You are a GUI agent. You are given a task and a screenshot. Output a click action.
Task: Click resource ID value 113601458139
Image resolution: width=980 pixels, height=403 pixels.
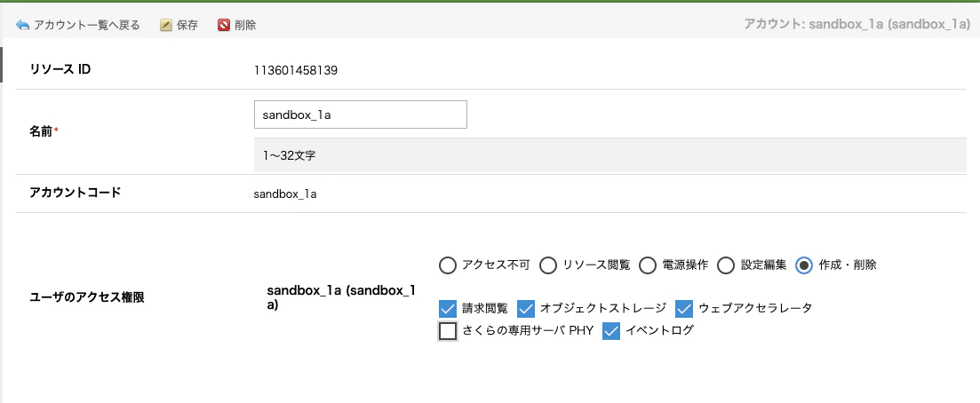(296, 71)
